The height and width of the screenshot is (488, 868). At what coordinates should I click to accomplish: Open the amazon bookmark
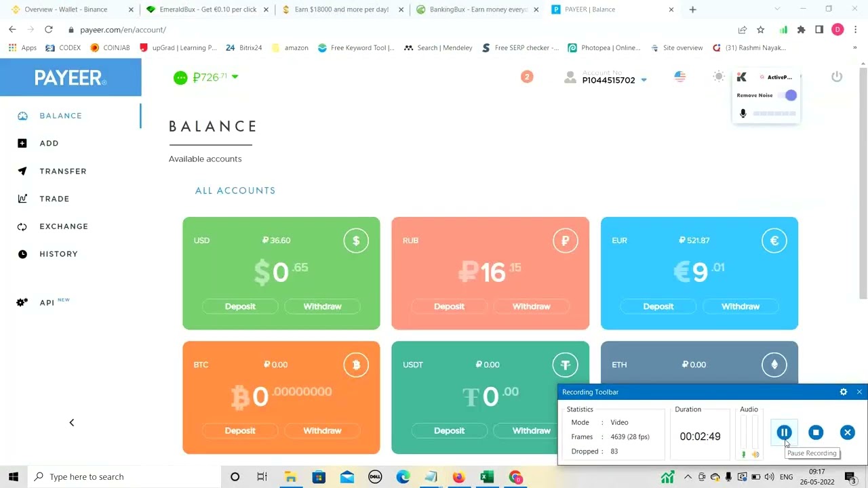pyautogui.click(x=290, y=48)
